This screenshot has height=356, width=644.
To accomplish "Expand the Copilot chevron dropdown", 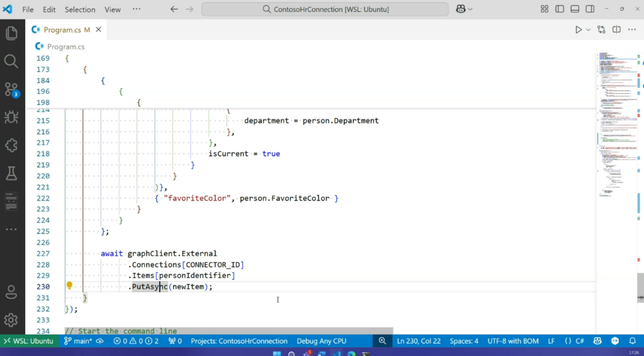I will point(470,9).
